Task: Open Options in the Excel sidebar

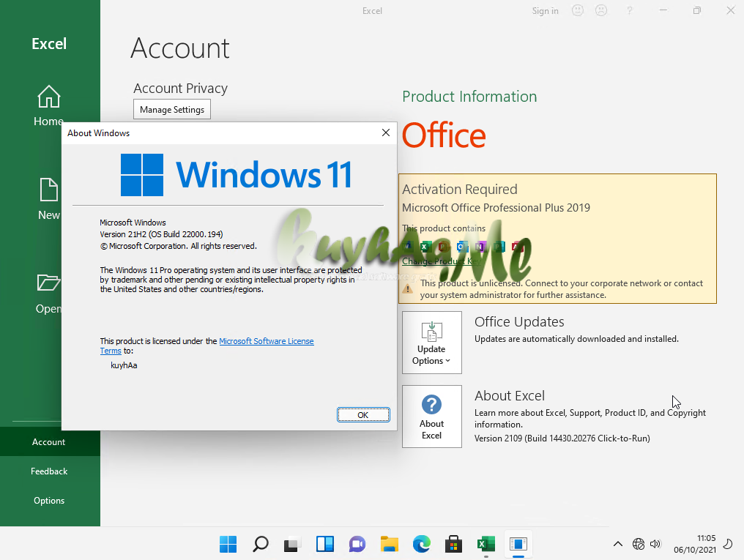Action: click(x=49, y=501)
